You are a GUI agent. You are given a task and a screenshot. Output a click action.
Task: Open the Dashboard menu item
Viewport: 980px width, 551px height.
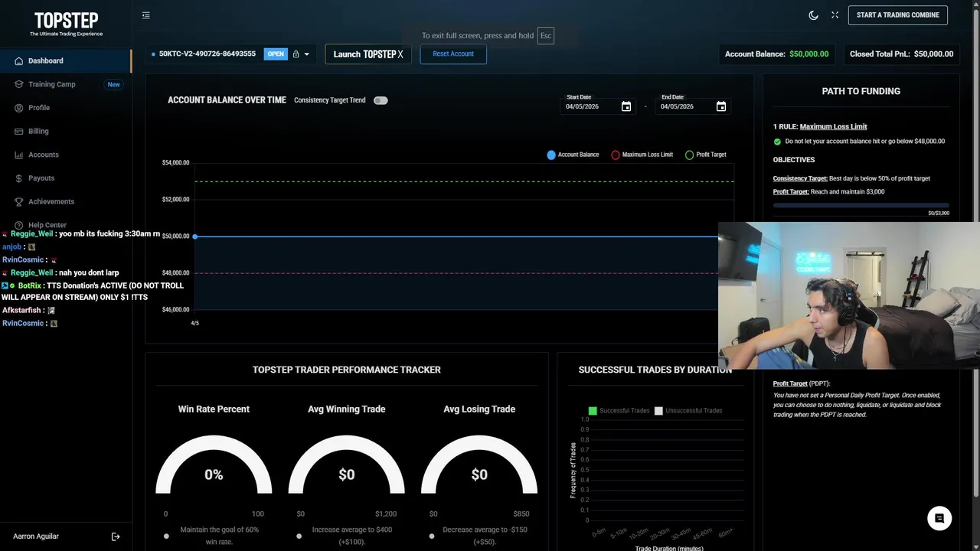(x=66, y=61)
